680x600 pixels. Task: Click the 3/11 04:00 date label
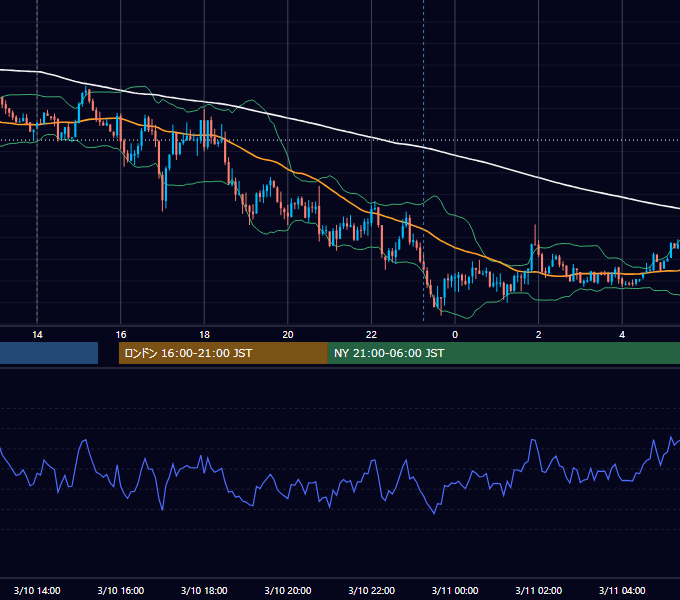[622, 590]
